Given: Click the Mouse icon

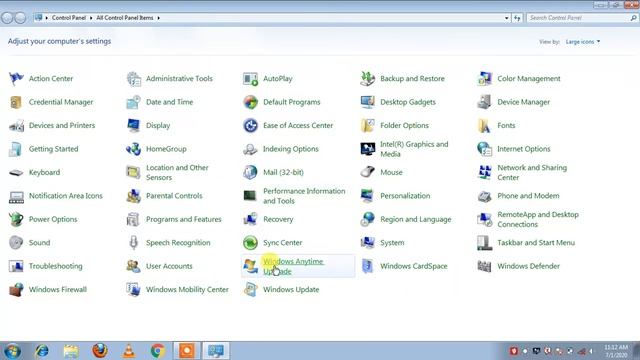Looking at the screenshot, I should tap(367, 172).
